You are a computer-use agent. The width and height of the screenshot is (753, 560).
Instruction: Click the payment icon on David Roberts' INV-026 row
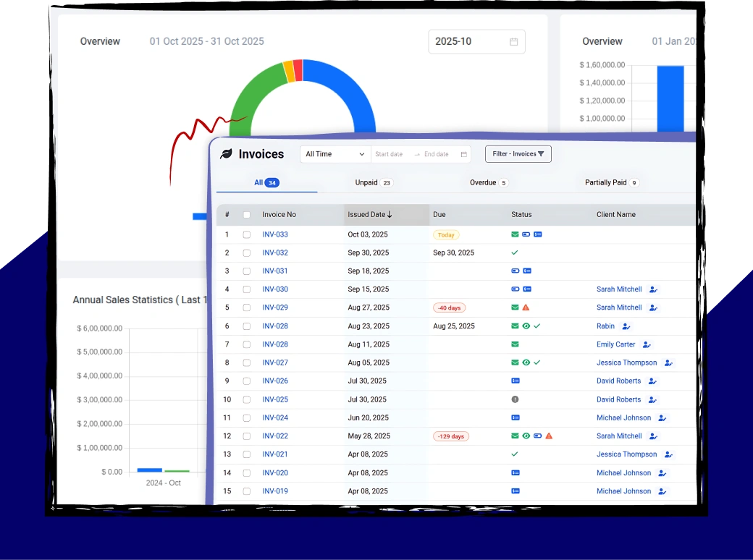515,381
